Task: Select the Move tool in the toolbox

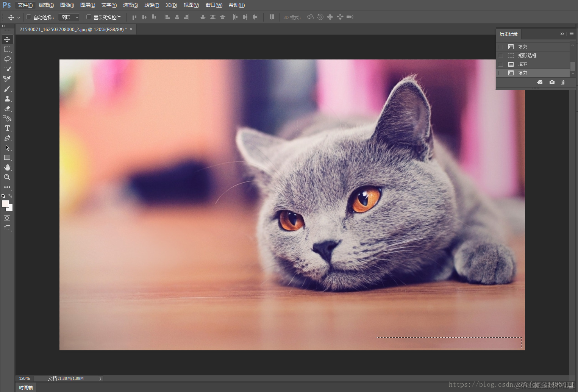Action: [x=7, y=39]
